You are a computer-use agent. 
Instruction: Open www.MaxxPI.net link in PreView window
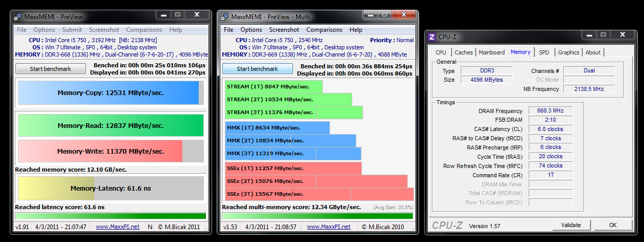coord(117,227)
